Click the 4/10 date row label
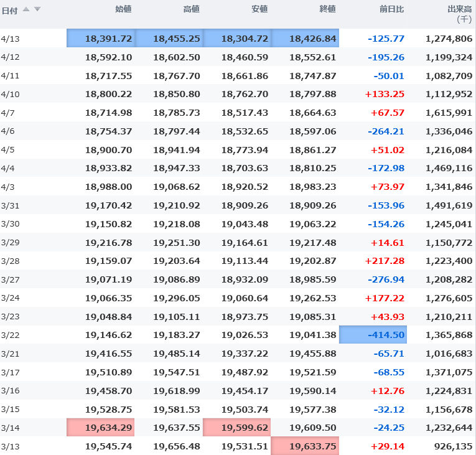 pyautogui.click(x=11, y=95)
